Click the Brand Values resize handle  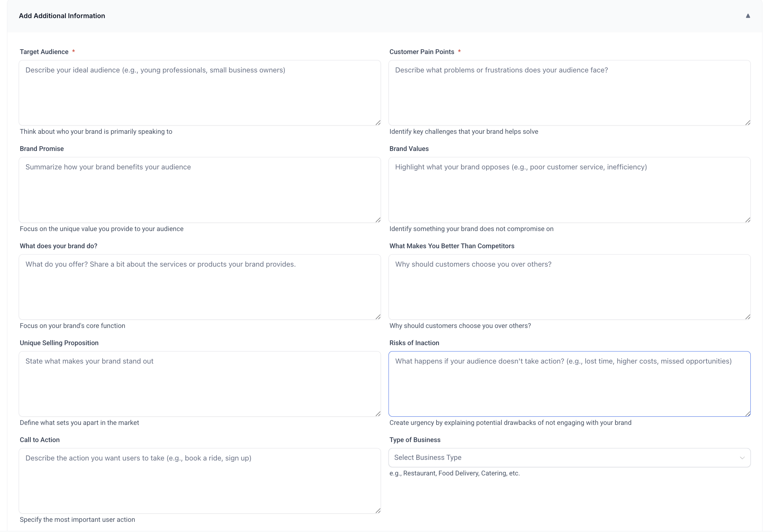[x=748, y=220]
